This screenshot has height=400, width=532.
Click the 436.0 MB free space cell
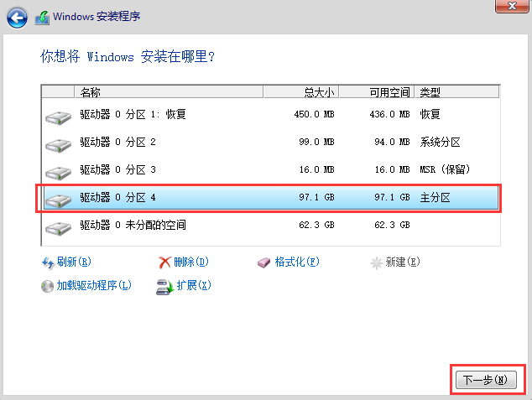(389, 114)
